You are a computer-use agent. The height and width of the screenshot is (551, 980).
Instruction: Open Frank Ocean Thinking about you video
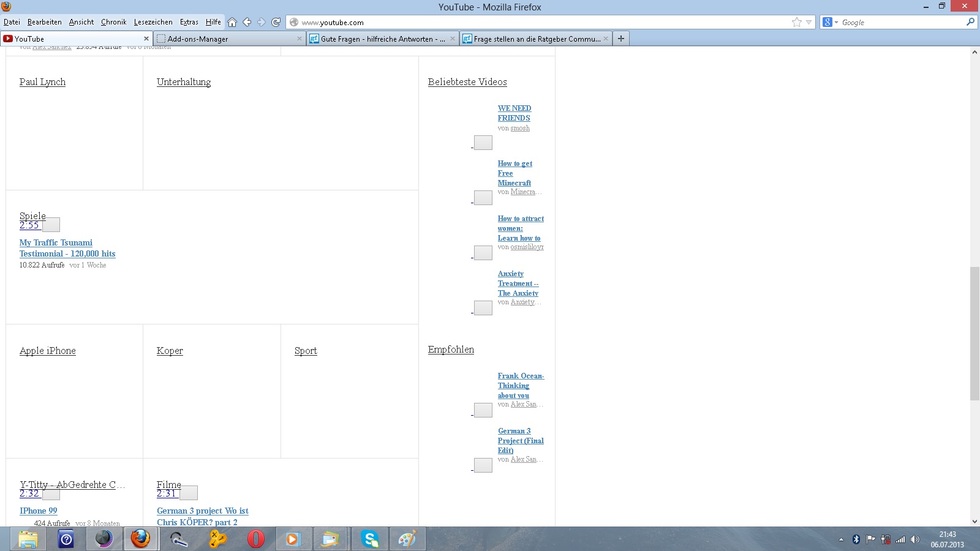coord(521,386)
